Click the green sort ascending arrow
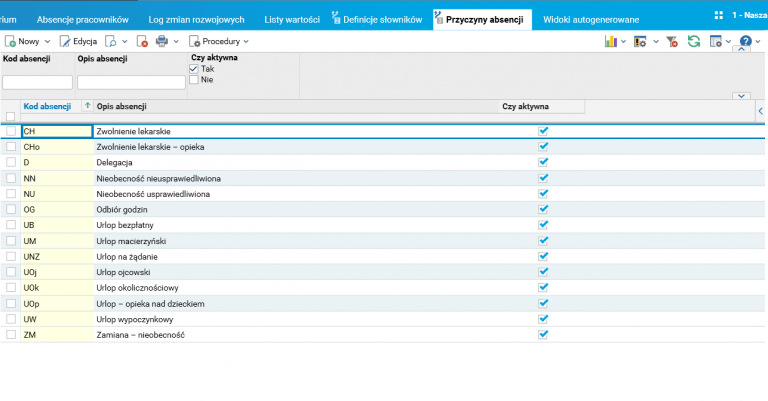Image resolution: width=768 pixels, height=401 pixels. pyautogui.click(x=87, y=105)
